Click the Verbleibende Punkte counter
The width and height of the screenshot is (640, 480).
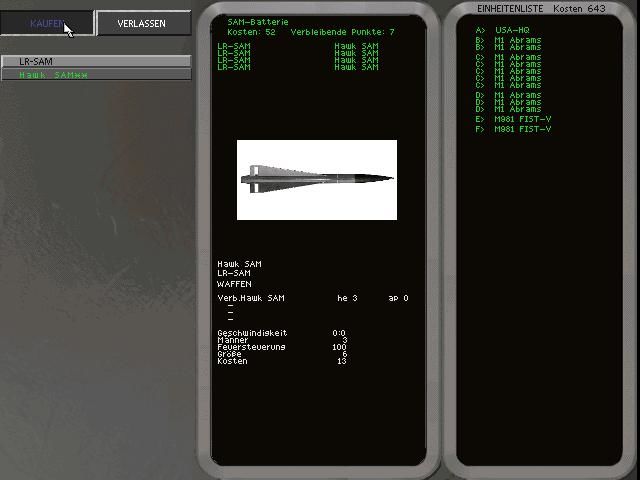pyautogui.click(x=342, y=32)
